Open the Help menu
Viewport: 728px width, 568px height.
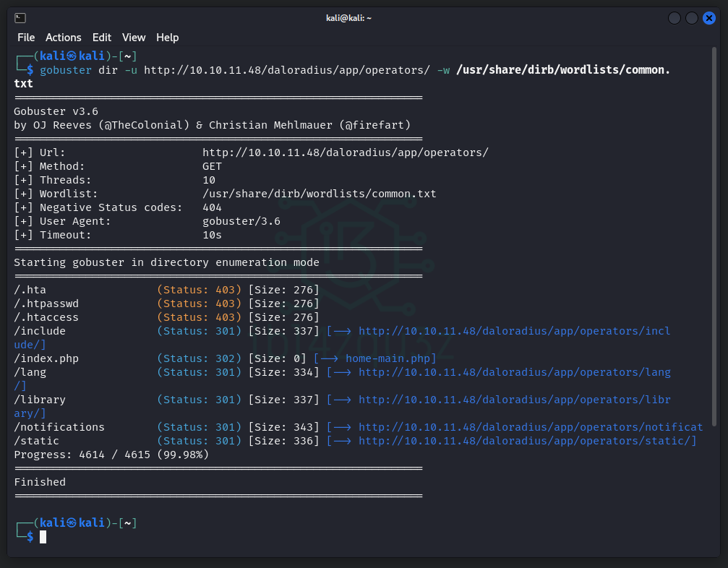tap(167, 38)
